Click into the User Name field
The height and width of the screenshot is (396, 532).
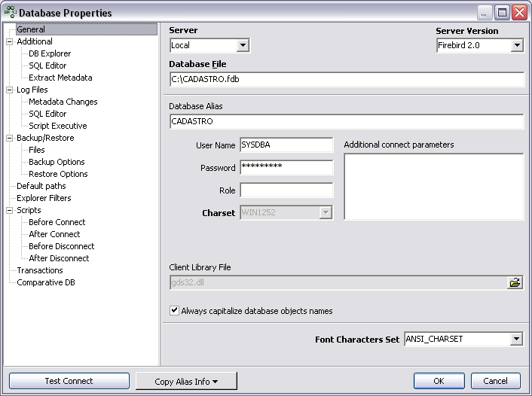(x=286, y=145)
